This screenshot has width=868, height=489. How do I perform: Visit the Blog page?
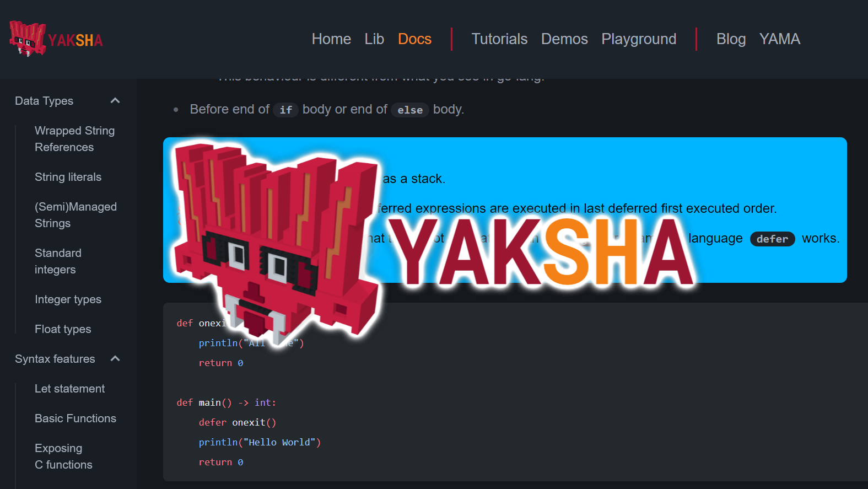coord(731,39)
